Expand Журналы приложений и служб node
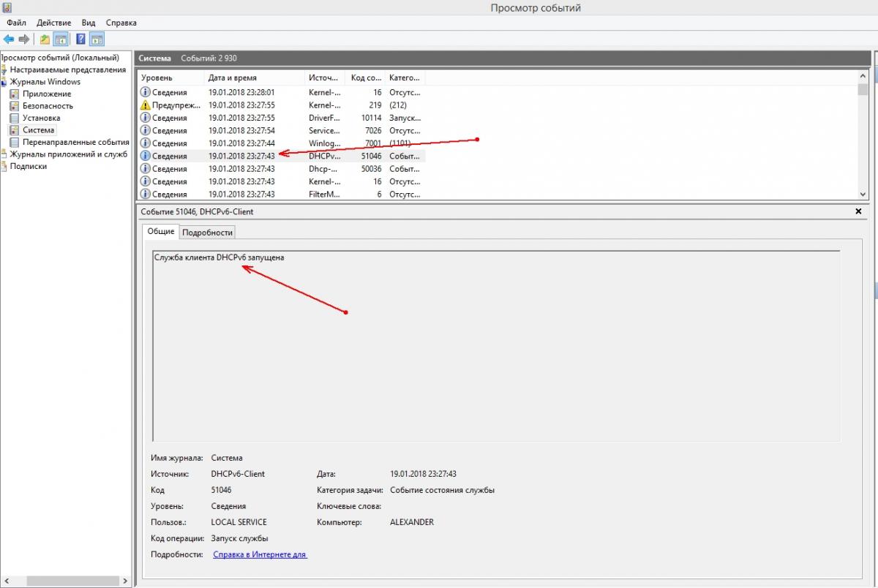The height and width of the screenshot is (588, 878). coord(4,154)
